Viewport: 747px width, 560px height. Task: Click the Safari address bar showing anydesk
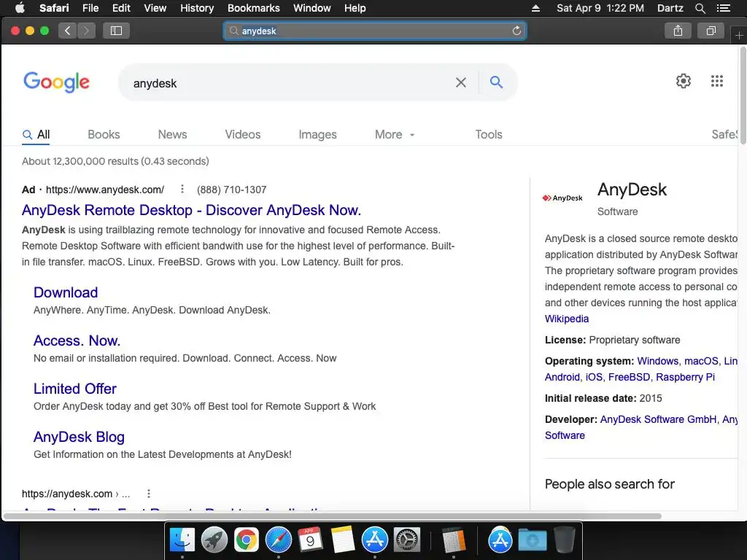(375, 31)
